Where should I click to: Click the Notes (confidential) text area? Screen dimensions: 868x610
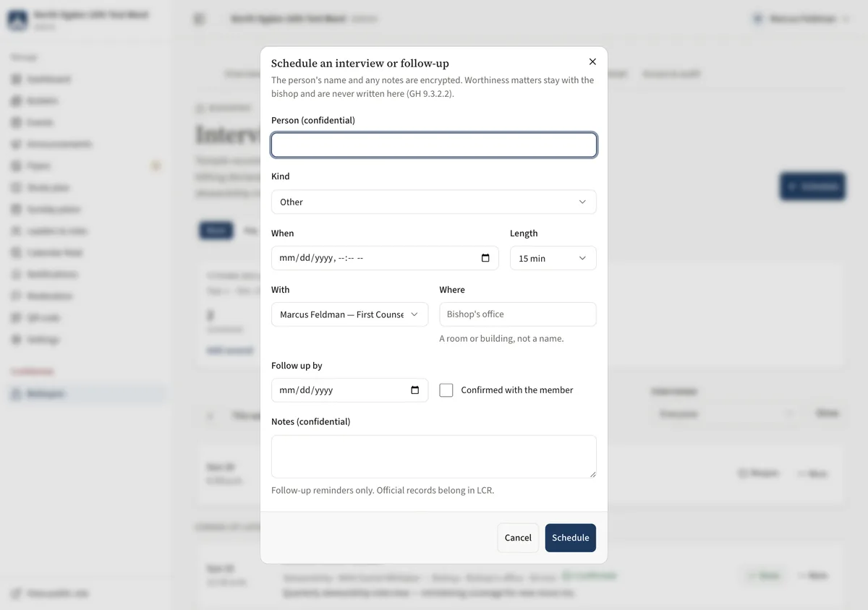(x=434, y=457)
